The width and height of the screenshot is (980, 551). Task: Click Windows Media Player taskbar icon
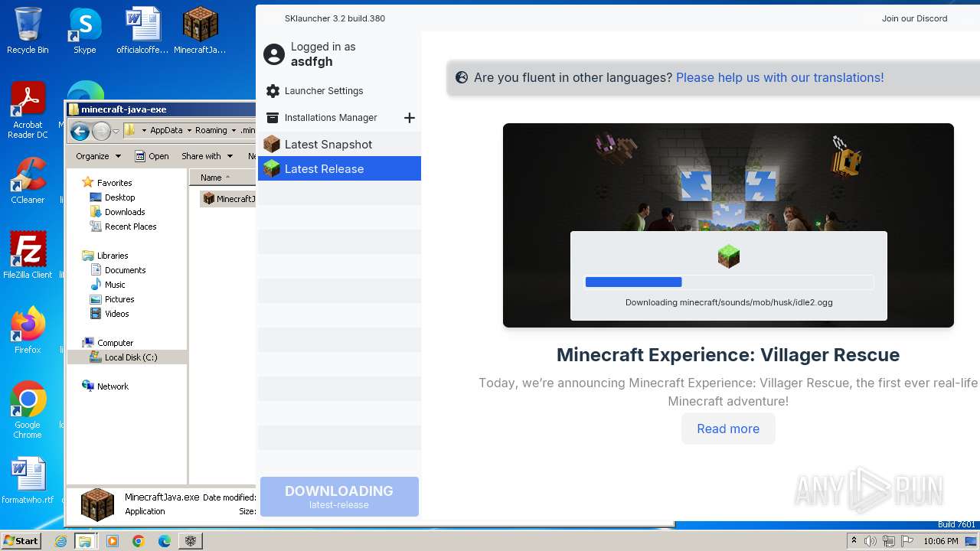pos(113,541)
